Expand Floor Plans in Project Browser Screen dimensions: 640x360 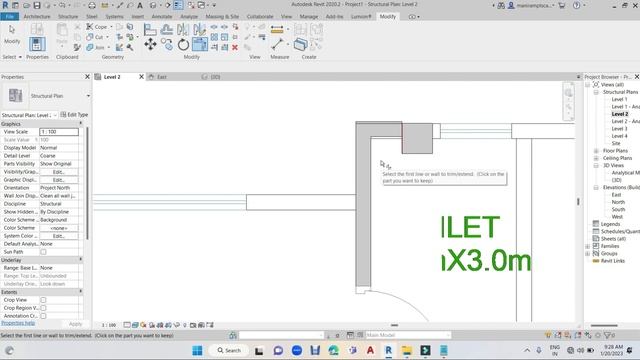click(596, 151)
